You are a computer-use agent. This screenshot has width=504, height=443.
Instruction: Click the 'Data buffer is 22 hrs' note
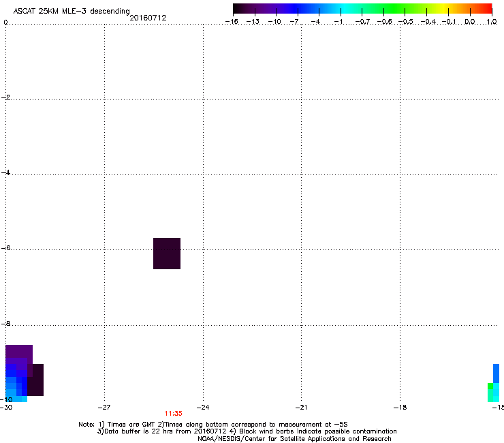[x=247, y=431]
